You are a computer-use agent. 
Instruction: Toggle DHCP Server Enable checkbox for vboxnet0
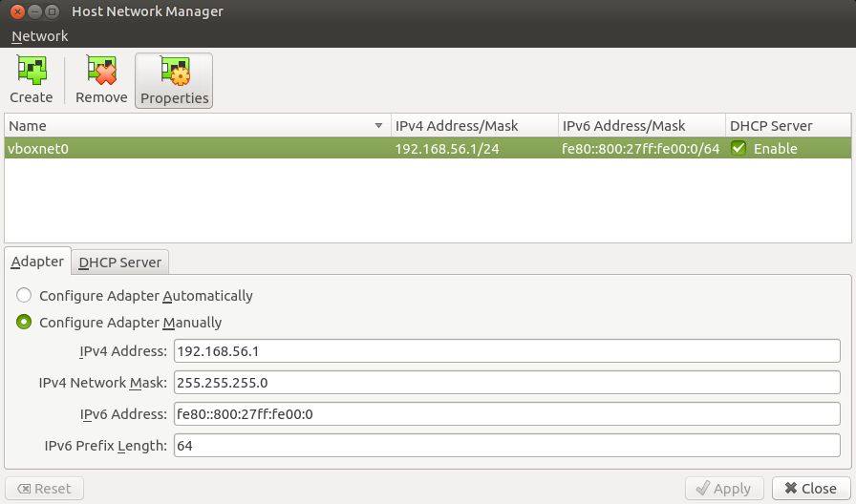[738, 148]
